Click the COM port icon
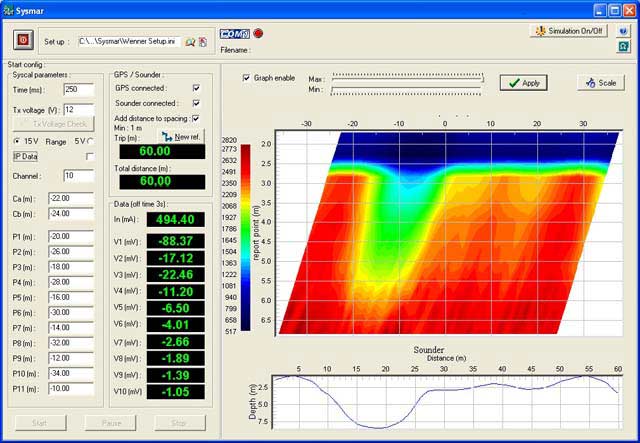 pos(235,34)
